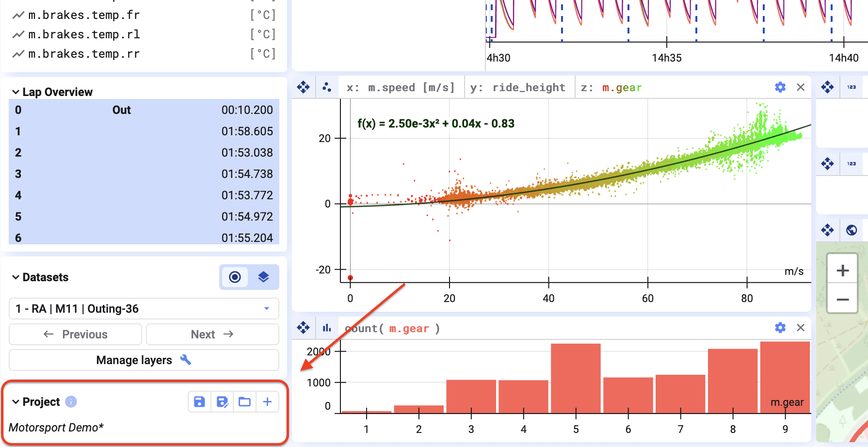Show the Project info tooltip icon
The image size is (868, 447).
(x=71, y=402)
